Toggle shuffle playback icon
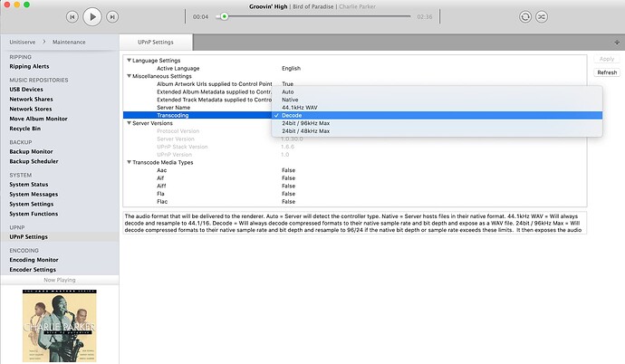Image resolution: width=625 pixels, height=364 pixels. tap(542, 16)
